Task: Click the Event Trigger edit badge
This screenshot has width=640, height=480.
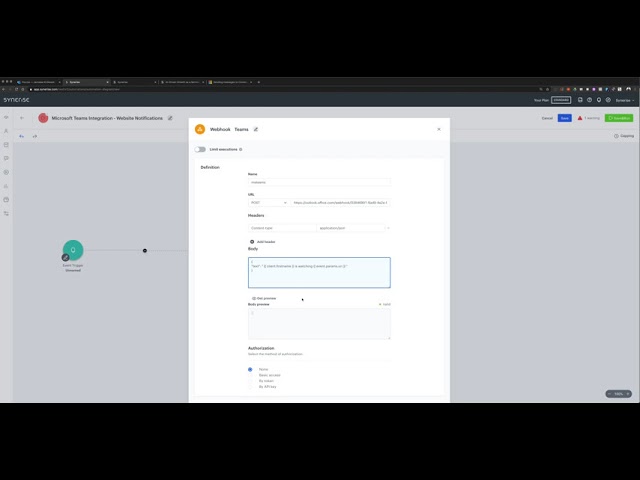Action: click(x=65, y=258)
